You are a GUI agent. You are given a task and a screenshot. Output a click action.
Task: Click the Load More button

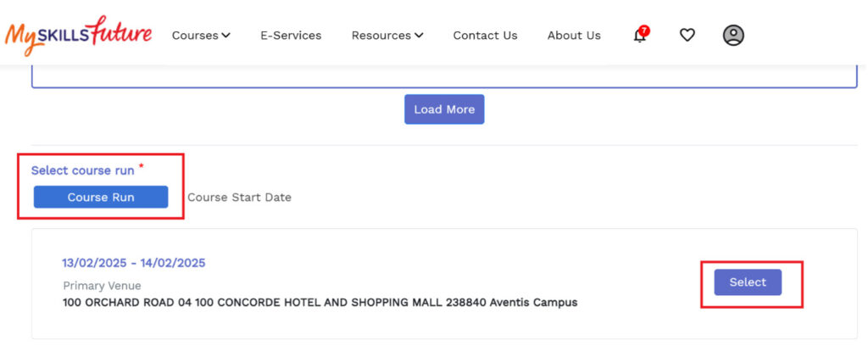click(444, 109)
